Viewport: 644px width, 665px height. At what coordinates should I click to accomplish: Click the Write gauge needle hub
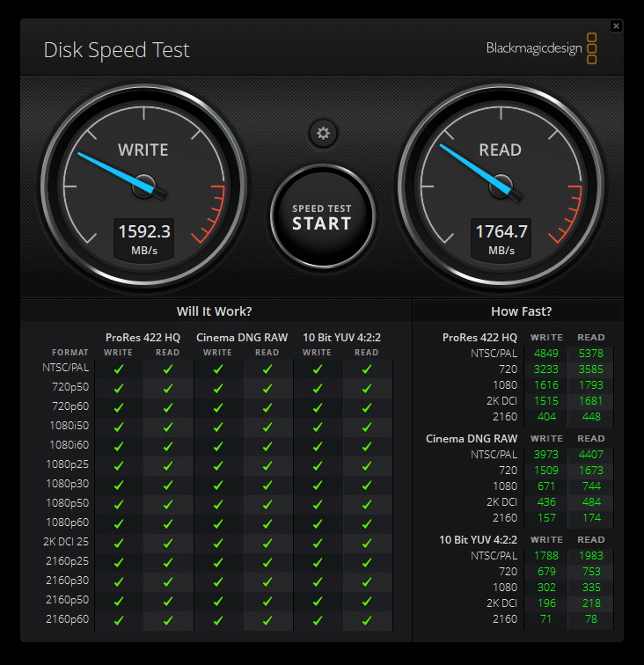[143, 186]
